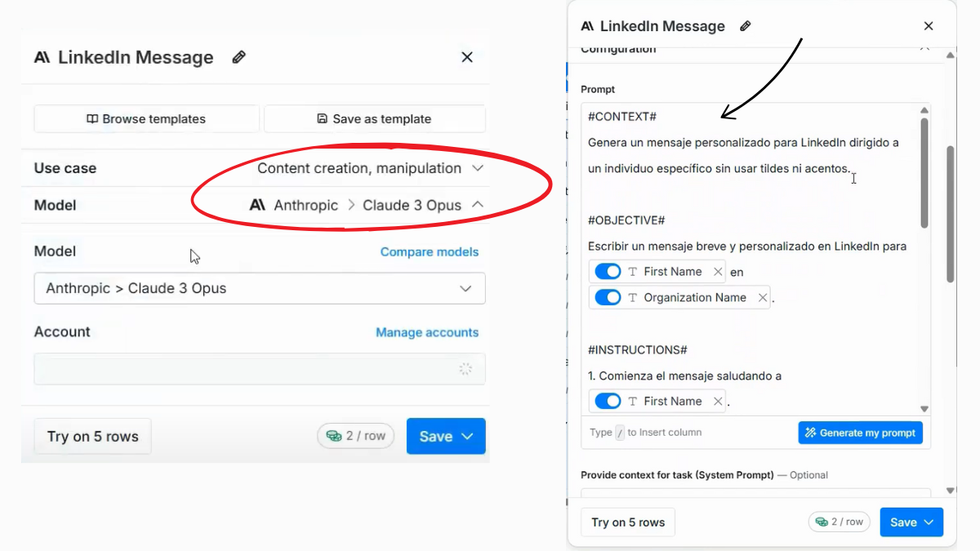980x551 pixels.
Task: Click the #INSTRUCTIONS# heading text in prompt
Action: (637, 349)
